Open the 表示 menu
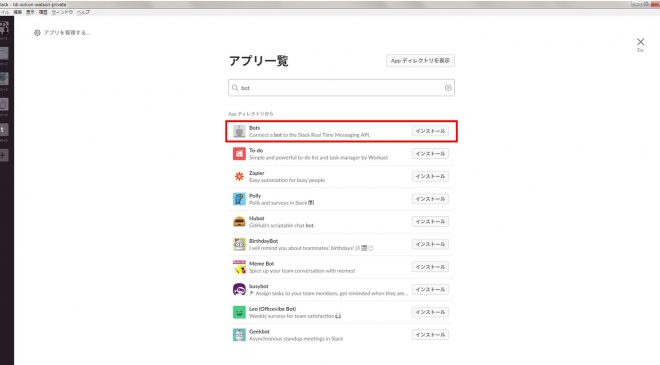The image size is (660, 365). (30, 12)
